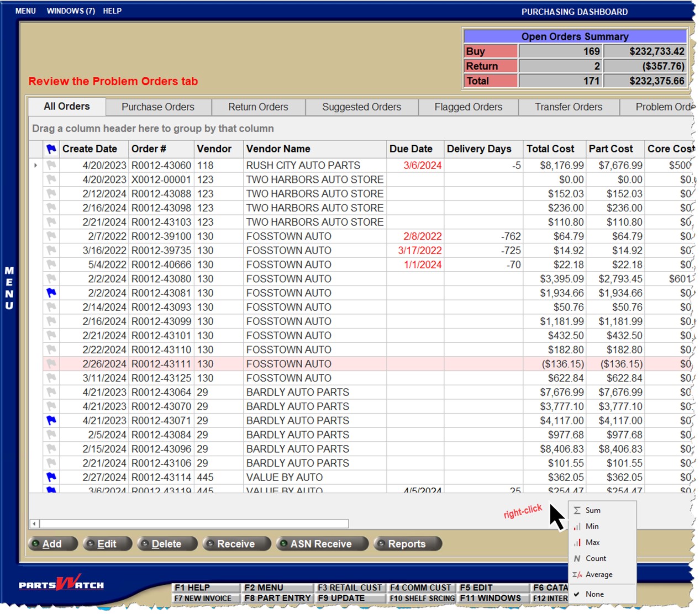The width and height of the screenshot is (700, 614).
Task: Click the Min bar-chart icon in context menu
Action: pos(577,526)
